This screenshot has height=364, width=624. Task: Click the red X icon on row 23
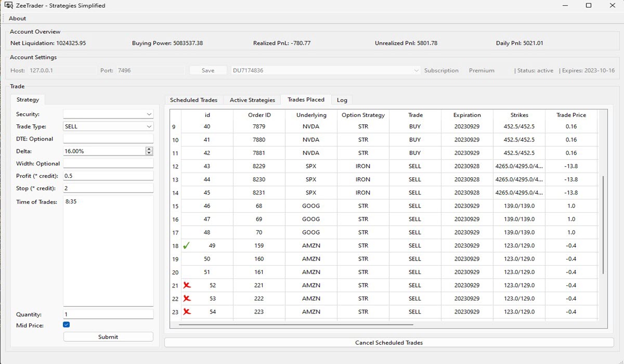[187, 312]
